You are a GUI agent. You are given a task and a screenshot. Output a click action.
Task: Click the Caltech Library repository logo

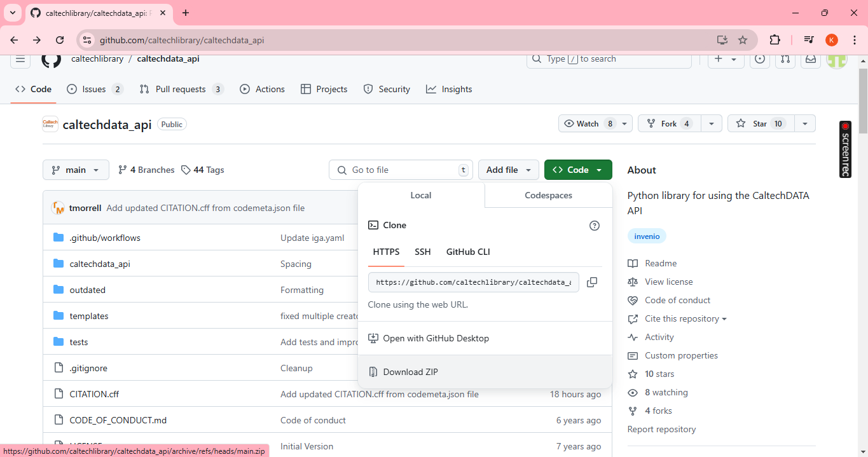[x=50, y=124]
